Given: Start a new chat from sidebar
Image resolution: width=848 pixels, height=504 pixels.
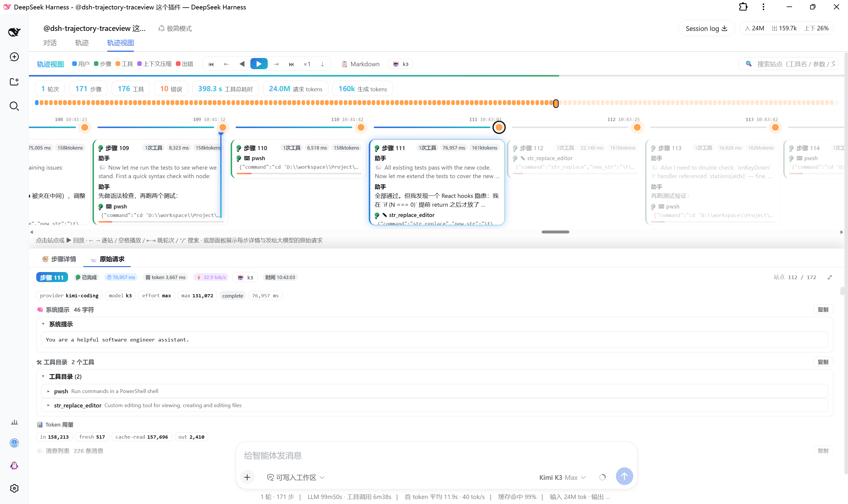Looking at the screenshot, I should (x=14, y=57).
